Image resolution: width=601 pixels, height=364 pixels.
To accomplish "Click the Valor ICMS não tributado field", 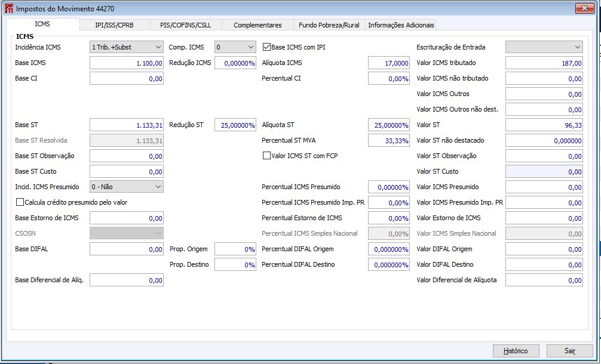I will pyautogui.click(x=544, y=78).
